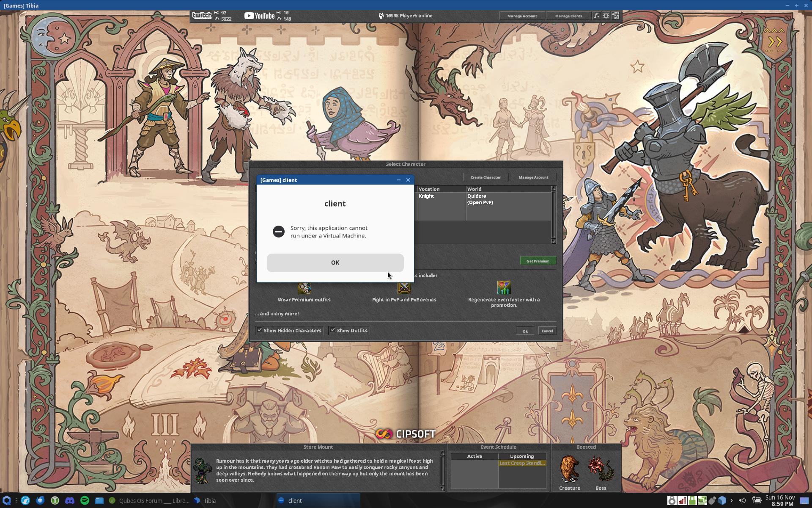812x508 pixels.
Task: Follow the '... and many more!' link
Action: (277, 314)
